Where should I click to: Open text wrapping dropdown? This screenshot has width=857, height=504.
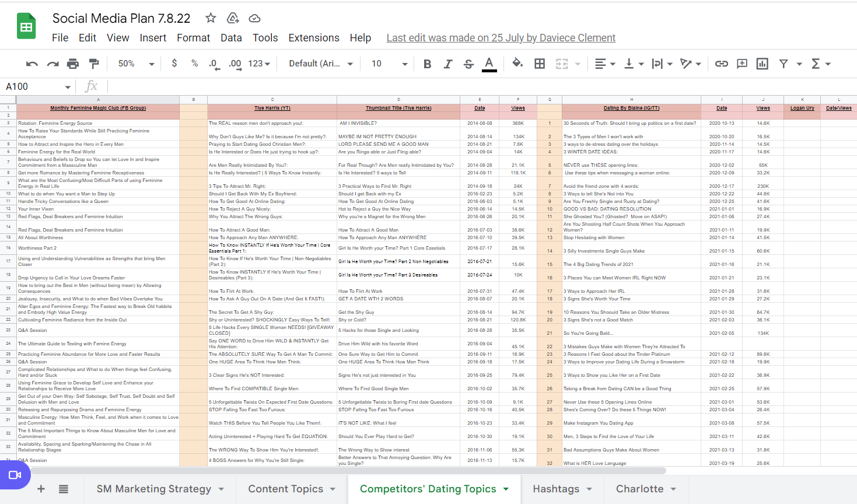click(662, 64)
